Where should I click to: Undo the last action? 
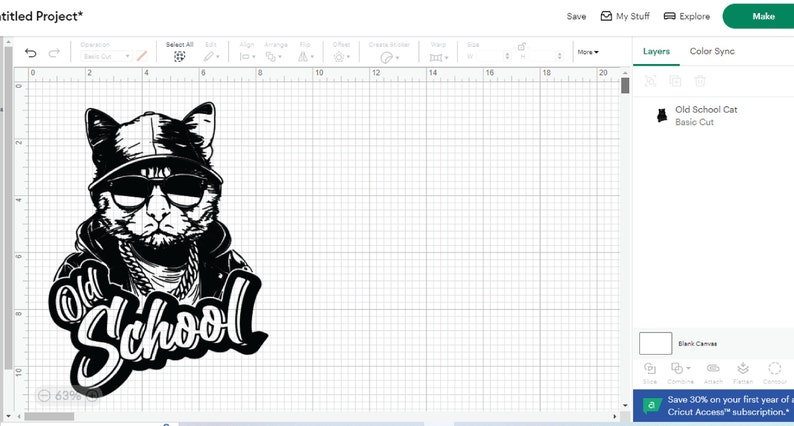pyautogui.click(x=30, y=53)
